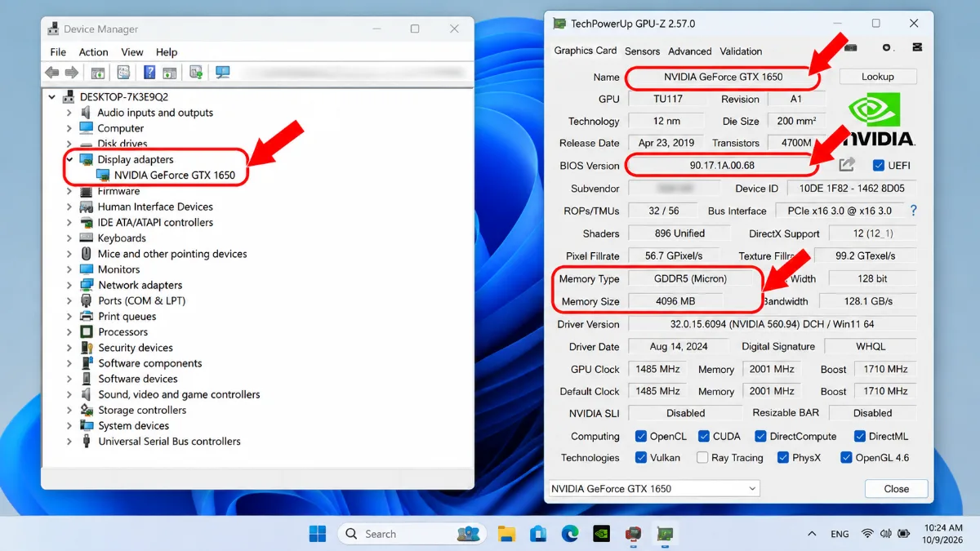Expand Audio inputs and outputs
980x551 pixels.
[x=69, y=113]
